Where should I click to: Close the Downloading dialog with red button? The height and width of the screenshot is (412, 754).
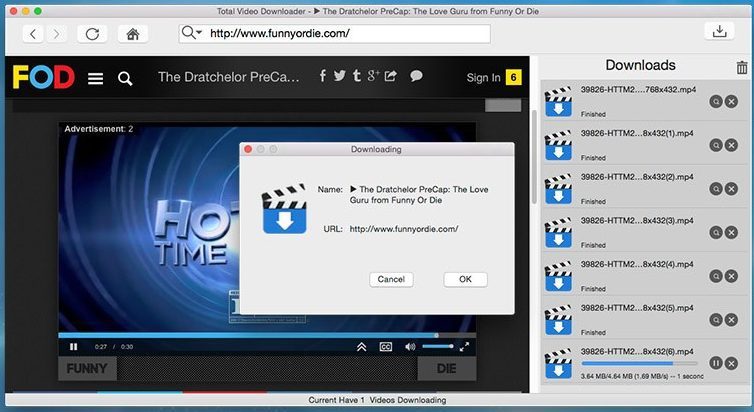248,150
